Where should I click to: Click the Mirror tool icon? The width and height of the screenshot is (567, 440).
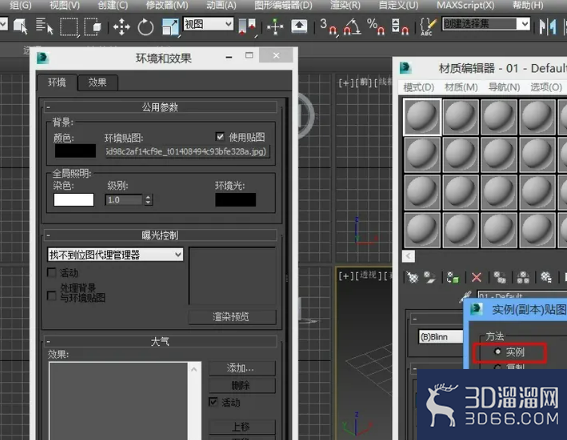pos(548,27)
